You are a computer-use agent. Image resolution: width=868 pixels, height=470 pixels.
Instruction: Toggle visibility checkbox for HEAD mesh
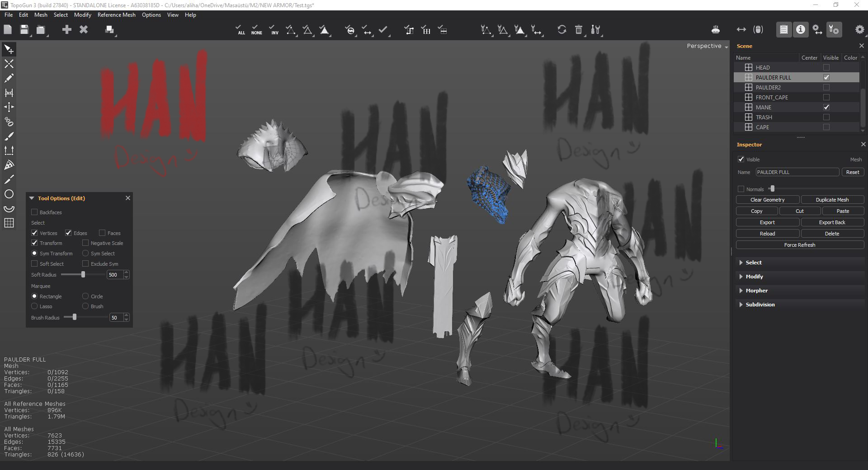[x=826, y=67]
